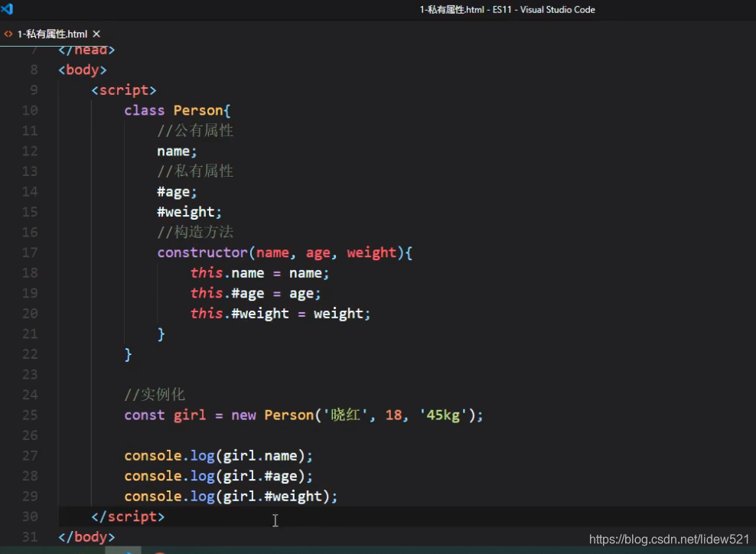Click the window title '1-私有属性.html - ES11'
The image size is (756, 554).
point(465,10)
